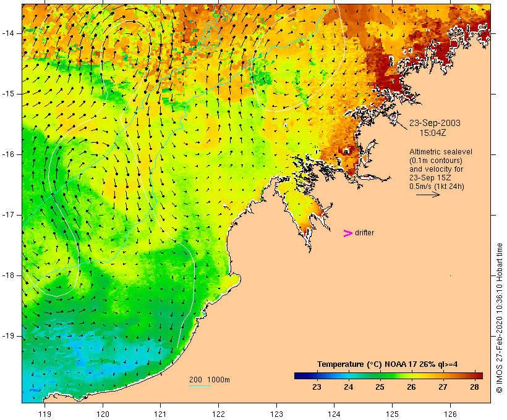507x420 pixels.
Task: Click the IMOS copyright timestamp text
Action: 499,318
